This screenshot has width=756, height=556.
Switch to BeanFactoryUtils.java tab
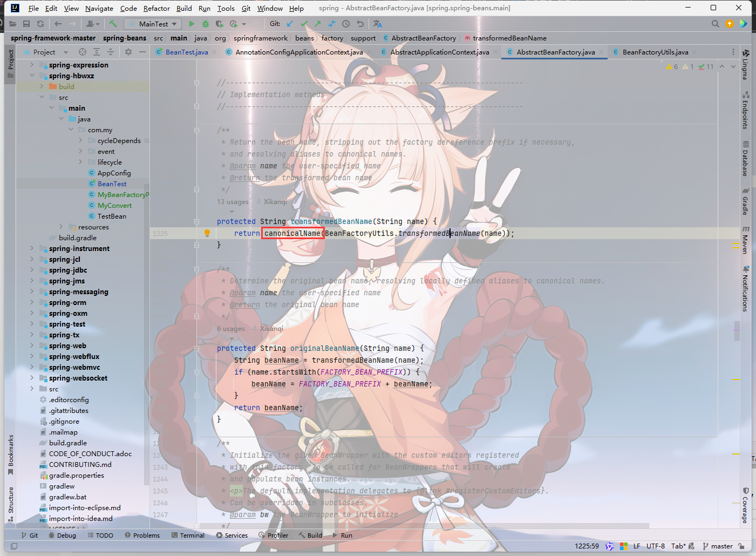pyautogui.click(x=655, y=52)
